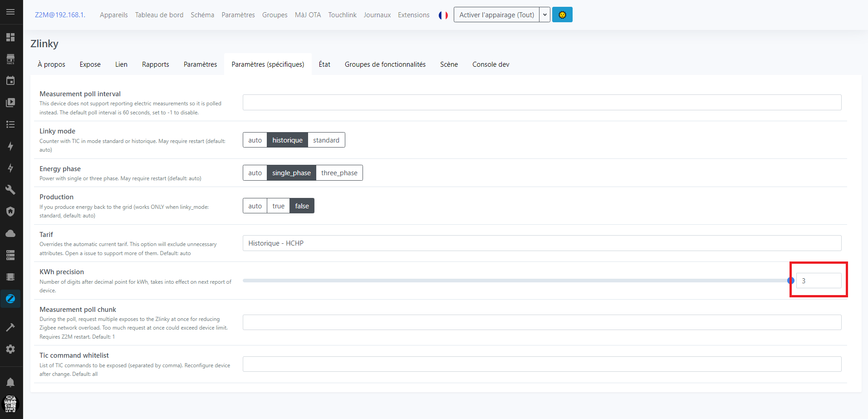Viewport: 868px width, 419px height.
Task: Open the user profile avatar
Action: pos(10,404)
